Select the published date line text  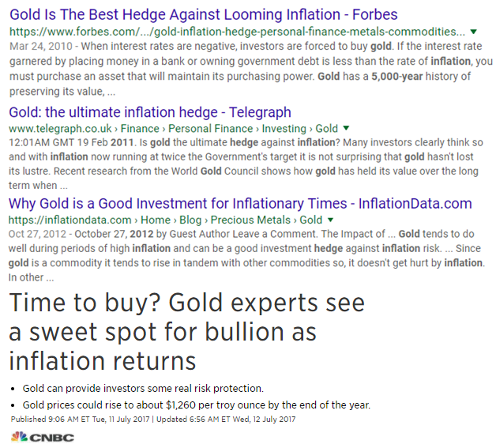[x=153, y=420]
